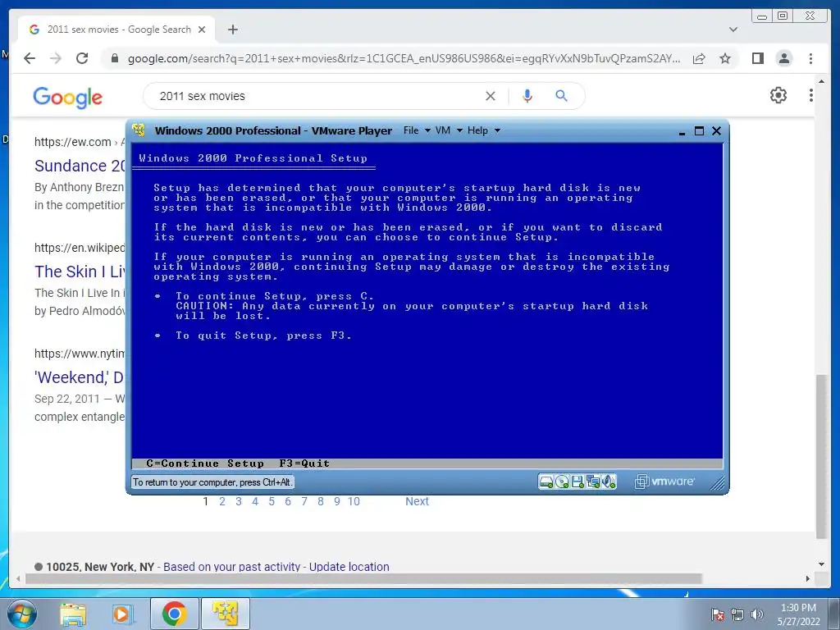Image resolution: width=840 pixels, height=630 pixels.
Task: Expand the Chrome tab search chevron
Action: [733, 30]
